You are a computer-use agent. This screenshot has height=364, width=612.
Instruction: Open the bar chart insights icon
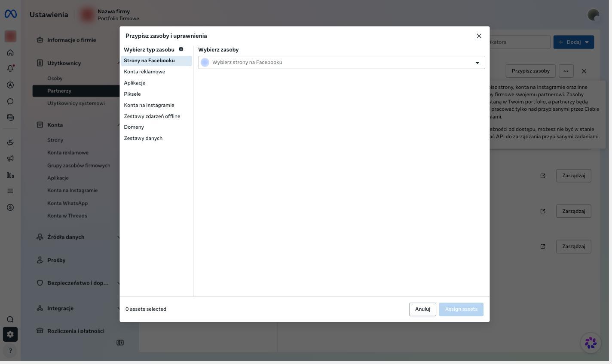pos(10,175)
